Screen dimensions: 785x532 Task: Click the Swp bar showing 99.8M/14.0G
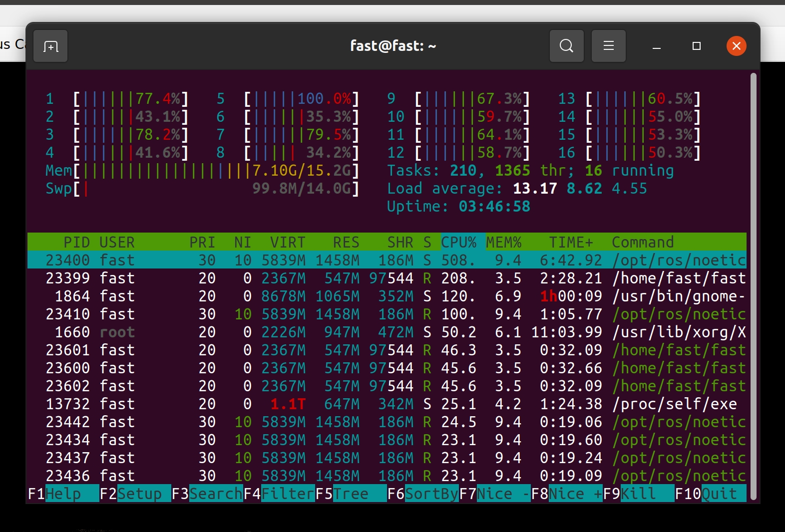pos(202,188)
